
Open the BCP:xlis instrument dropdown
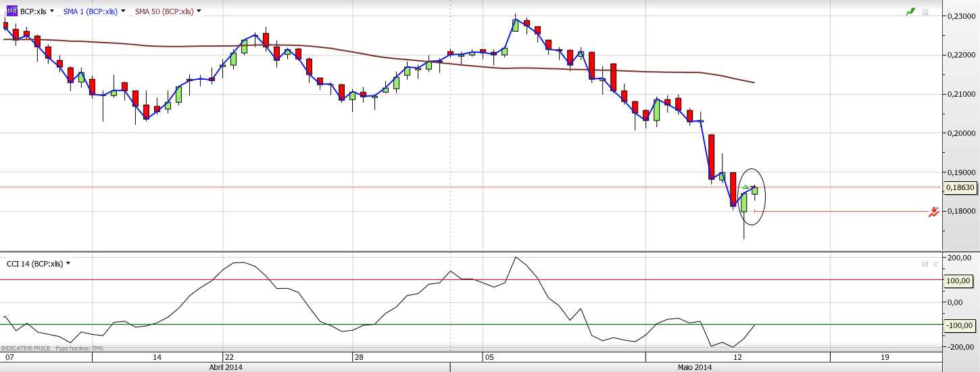[51, 11]
